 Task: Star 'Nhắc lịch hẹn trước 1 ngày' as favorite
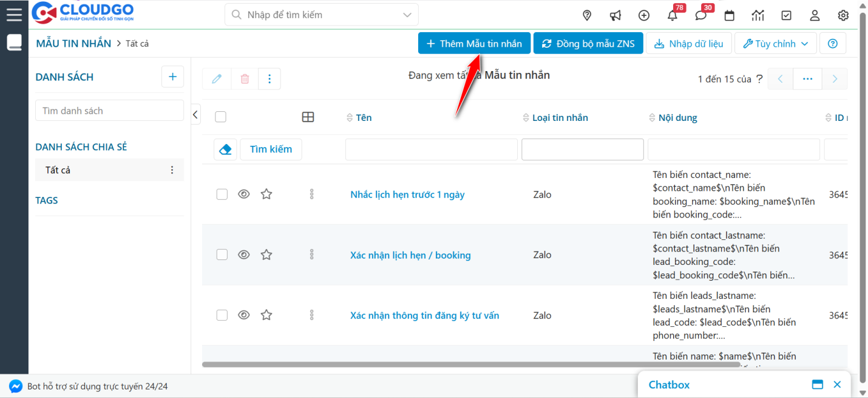(x=266, y=194)
